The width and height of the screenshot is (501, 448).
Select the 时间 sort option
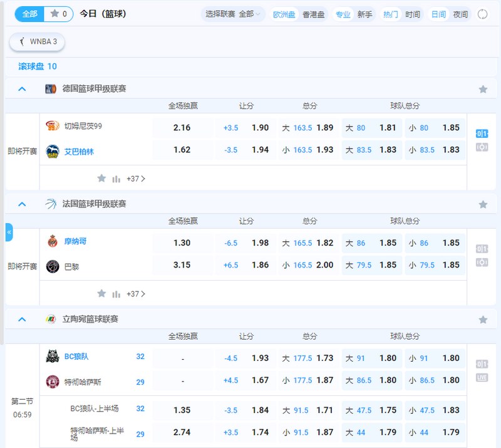pyautogui.click(x=412, y=14)
